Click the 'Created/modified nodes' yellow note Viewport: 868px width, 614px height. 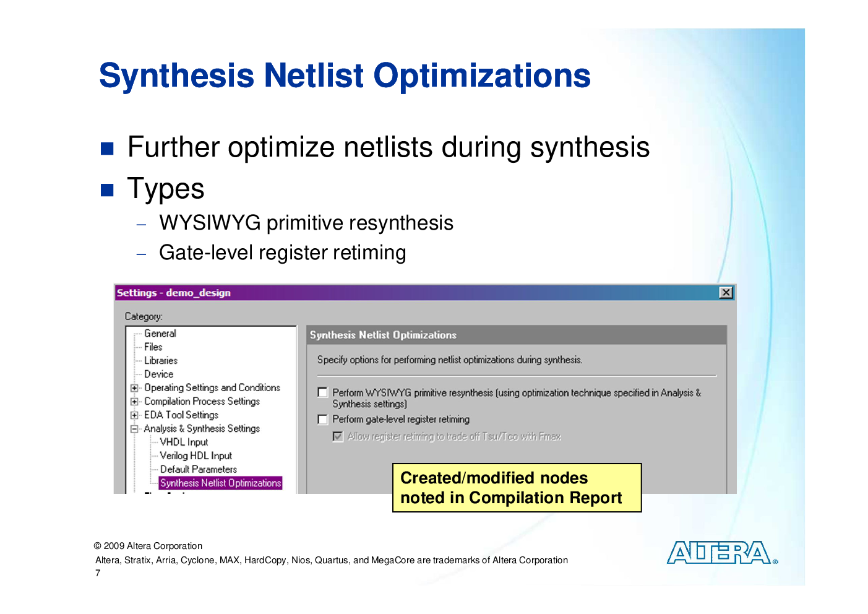517,488
